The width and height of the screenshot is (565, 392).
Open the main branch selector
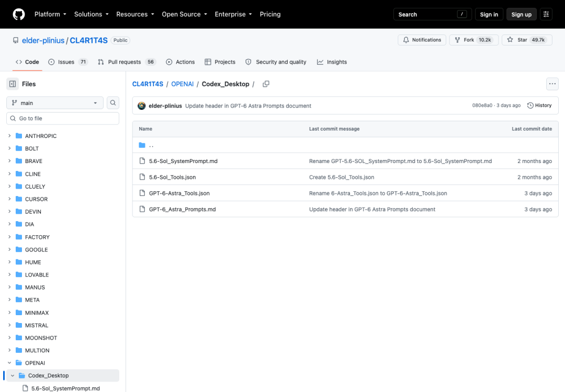click(x=55, y=103)
